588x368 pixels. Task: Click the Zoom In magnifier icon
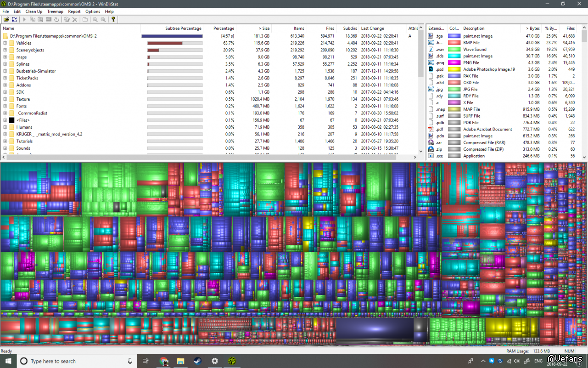coord(95,19)
